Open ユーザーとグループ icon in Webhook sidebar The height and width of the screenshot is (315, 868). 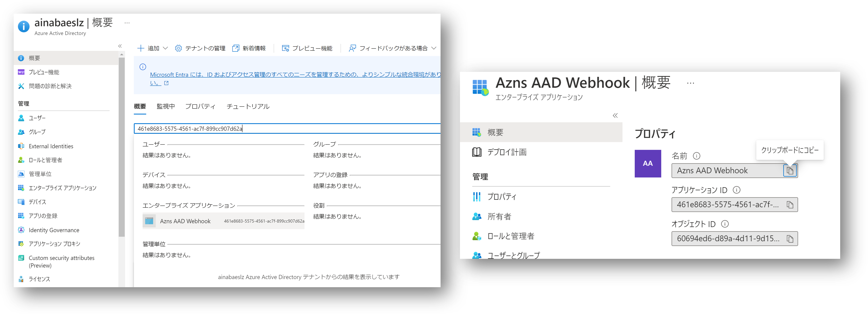477,255
